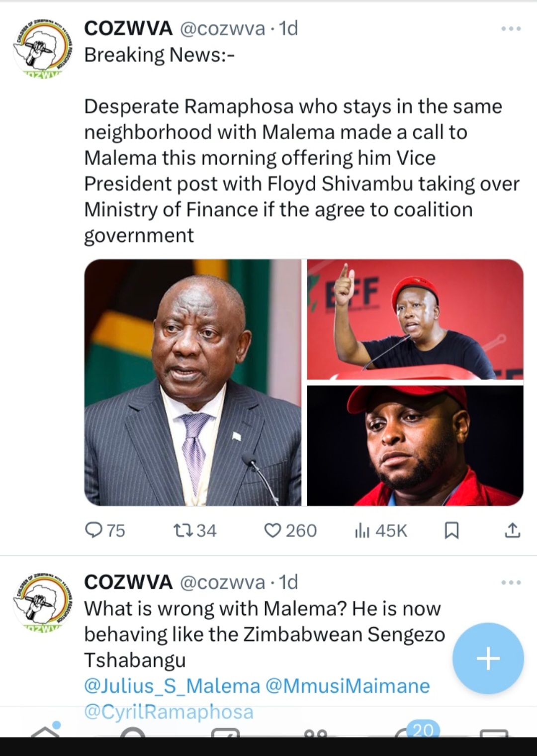The height and width of the screenshot is (756, 537).
Task: Retweet the Ramaphosa coalition tweet
Action: [180, 531]
